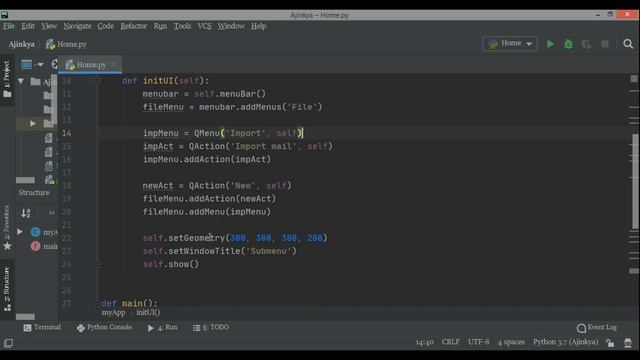
Task: Click the Structure panel title
Action: (34, 193)
